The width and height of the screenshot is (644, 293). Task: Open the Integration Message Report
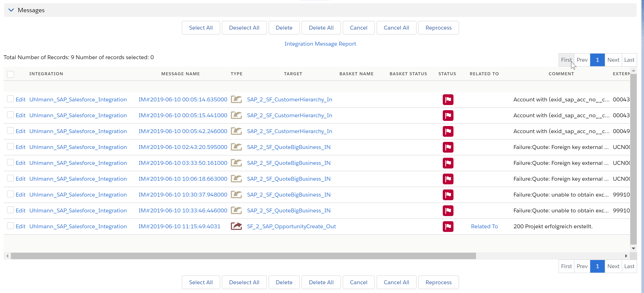[x=320, y=44]
